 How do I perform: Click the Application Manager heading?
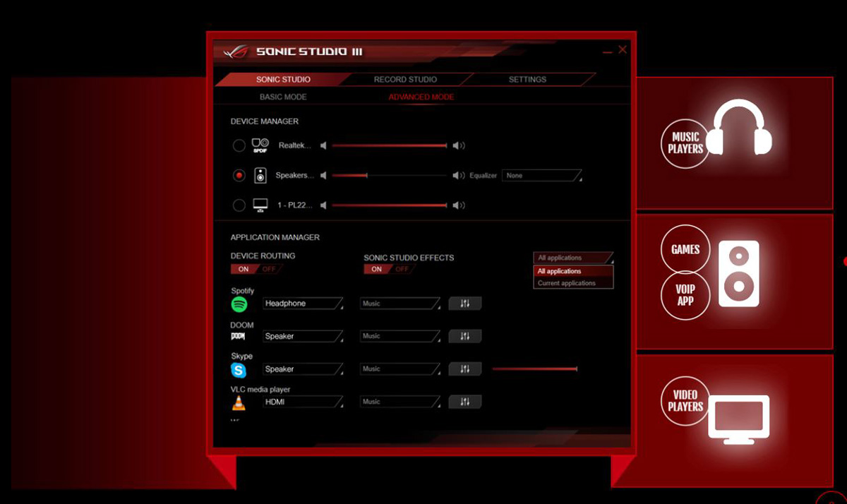[x=275, y=237]
